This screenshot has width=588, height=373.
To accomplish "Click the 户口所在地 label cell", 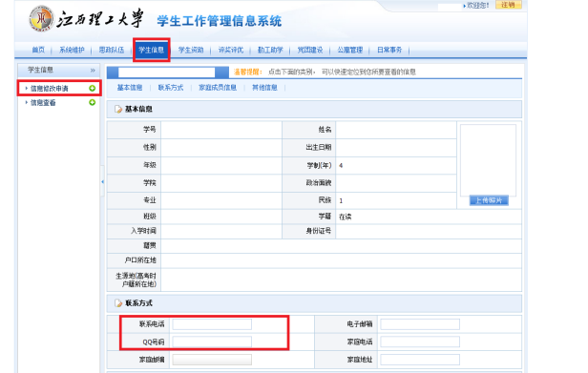I will (x=135, y=260).
